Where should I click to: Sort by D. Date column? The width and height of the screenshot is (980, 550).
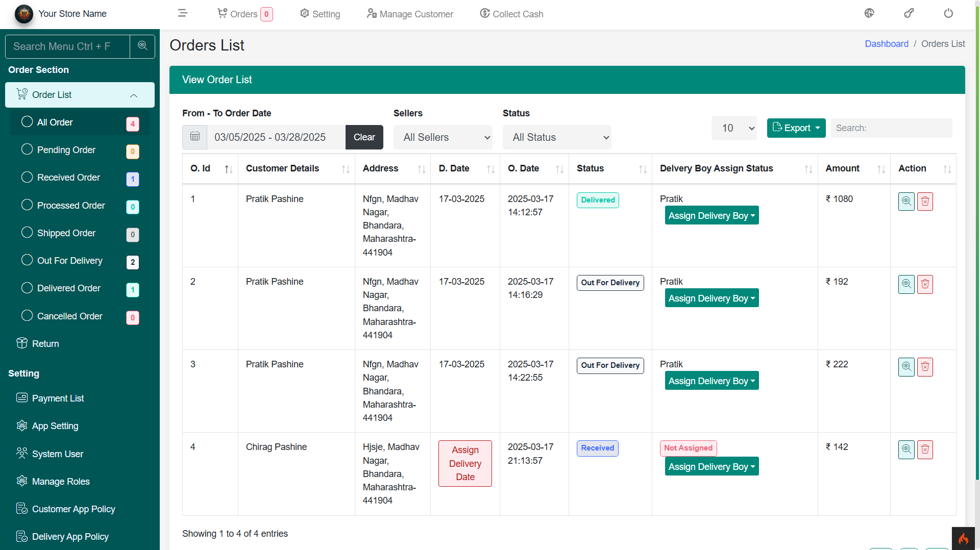(x=491, y=169)
